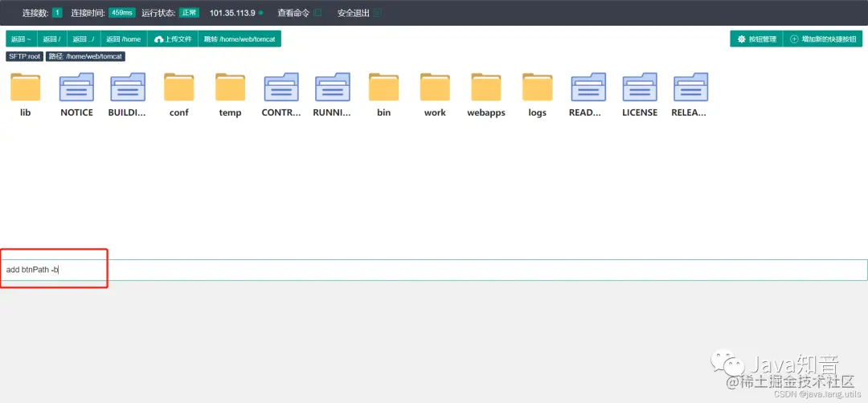Screen dimensions: 868x403
Task: Open the NOTICE file icon
Action: (x=76, y=87)
